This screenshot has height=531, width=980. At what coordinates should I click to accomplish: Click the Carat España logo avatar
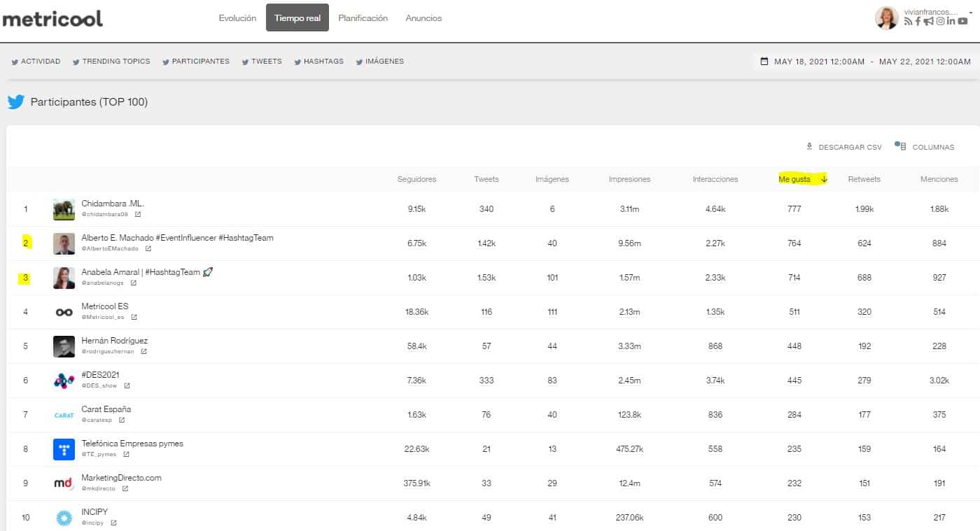(x=64, y=415)
